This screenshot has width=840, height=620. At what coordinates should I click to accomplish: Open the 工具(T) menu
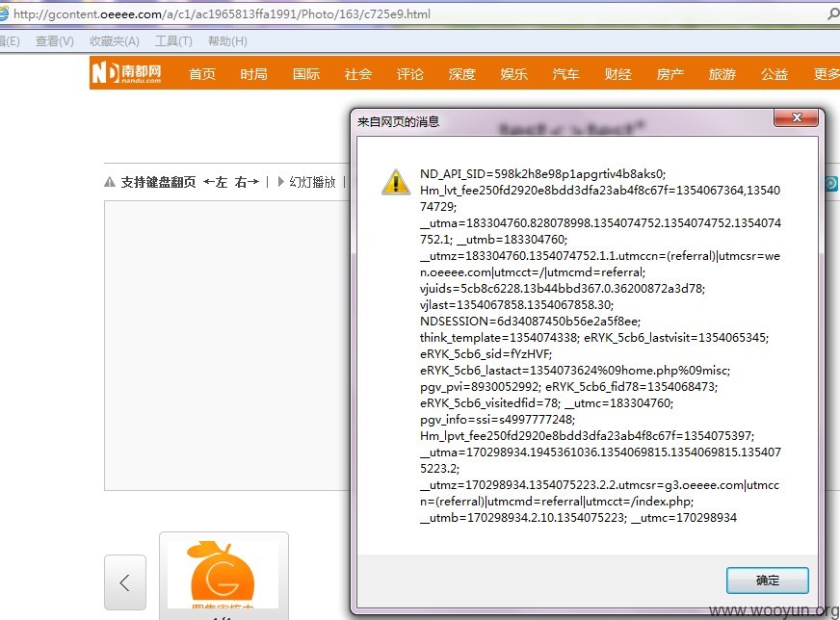tap(173, 41)
